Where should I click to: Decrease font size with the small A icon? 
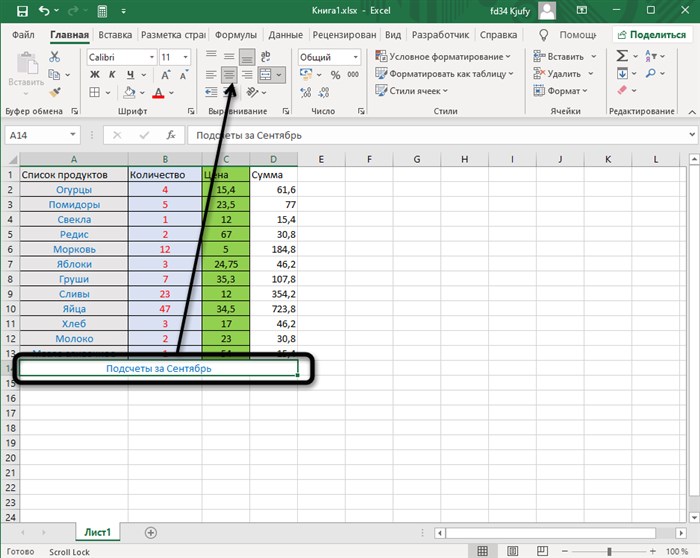(184, 75)
